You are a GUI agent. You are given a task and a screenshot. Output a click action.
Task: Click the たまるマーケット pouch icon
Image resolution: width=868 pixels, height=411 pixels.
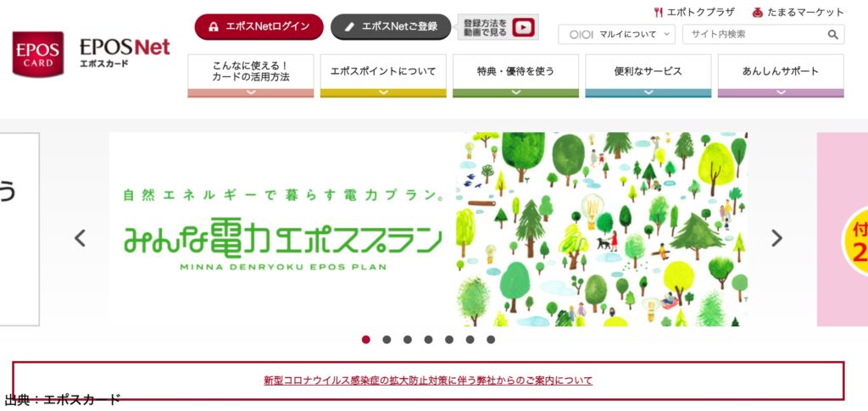pyautogui.click(x=758, y=12)
